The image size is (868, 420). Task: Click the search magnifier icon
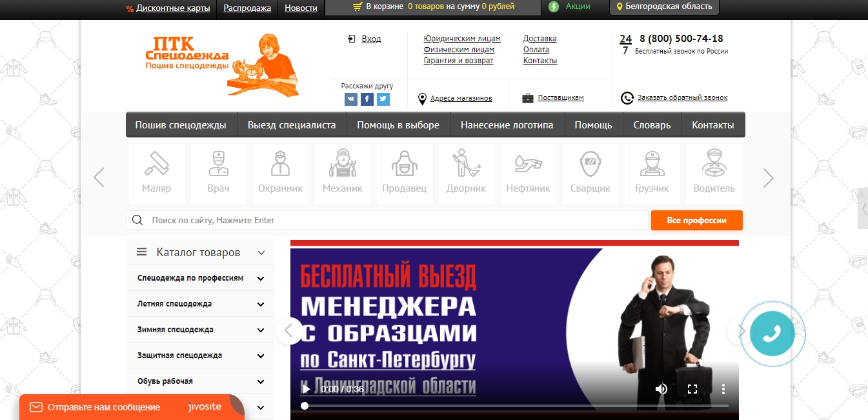137,220
